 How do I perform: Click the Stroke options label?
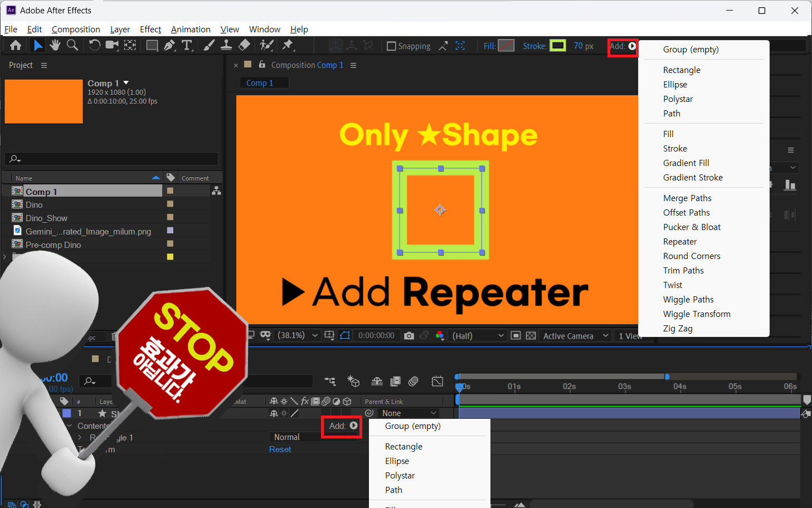(x=535, y=46)
